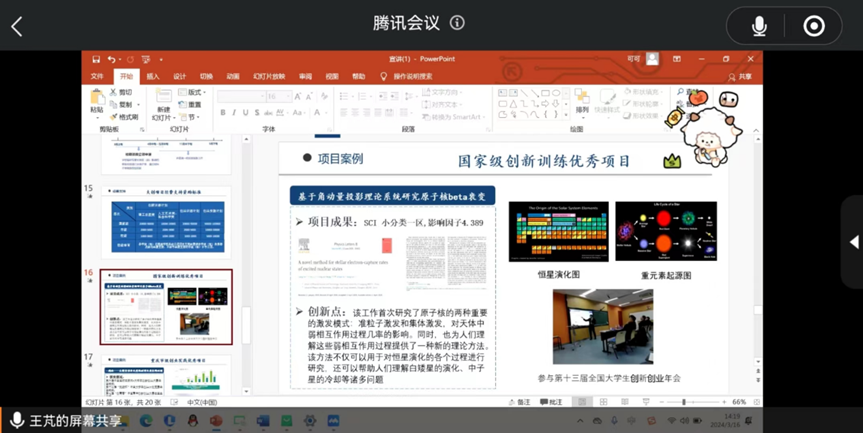Expand side panel with left arrow handle
The width and height of the screenshot is (863, 433).
pyautogui.click(x=853, y=242)
